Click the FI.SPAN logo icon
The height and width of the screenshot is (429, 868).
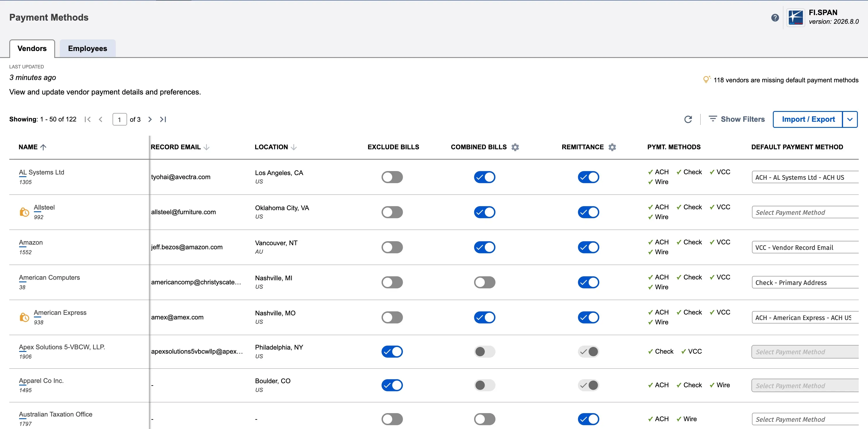(x=795, y=17)
